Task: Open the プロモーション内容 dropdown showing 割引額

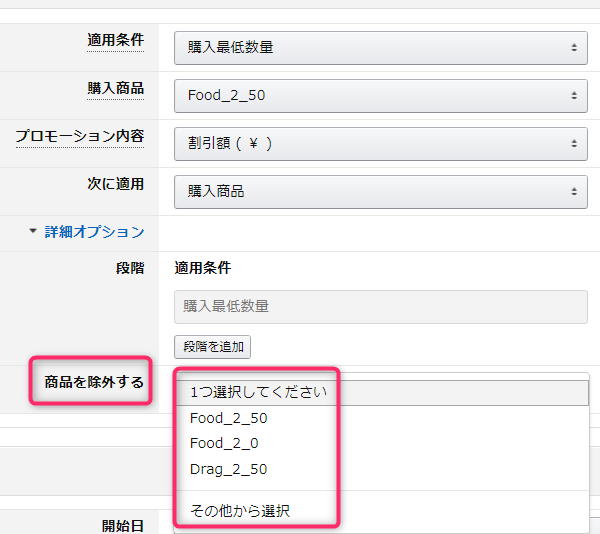Action: [x=380, y=143]
